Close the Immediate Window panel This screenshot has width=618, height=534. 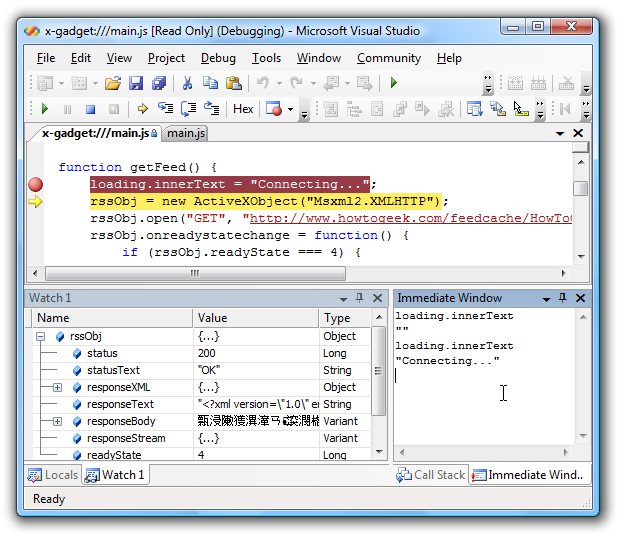click(x=580, y=298)
